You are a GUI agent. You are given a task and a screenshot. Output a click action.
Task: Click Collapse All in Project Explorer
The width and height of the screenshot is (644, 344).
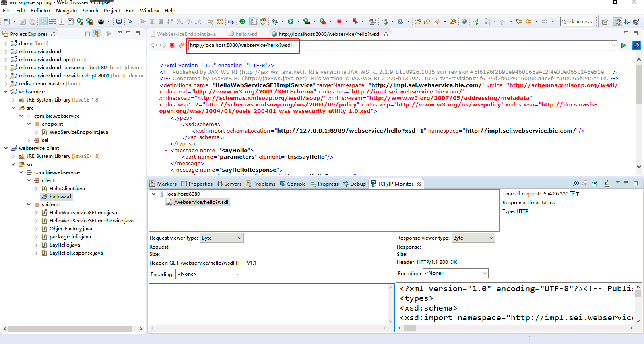87,34
